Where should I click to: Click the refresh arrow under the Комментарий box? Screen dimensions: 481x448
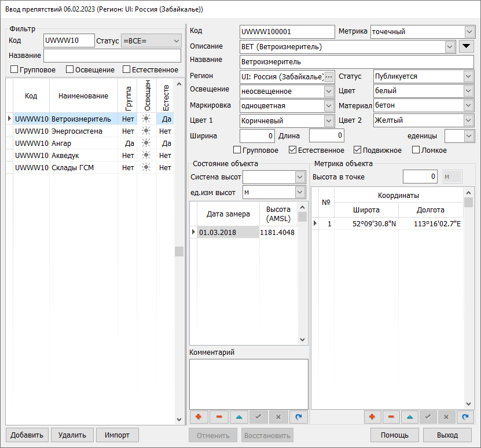tap(298, 416)
